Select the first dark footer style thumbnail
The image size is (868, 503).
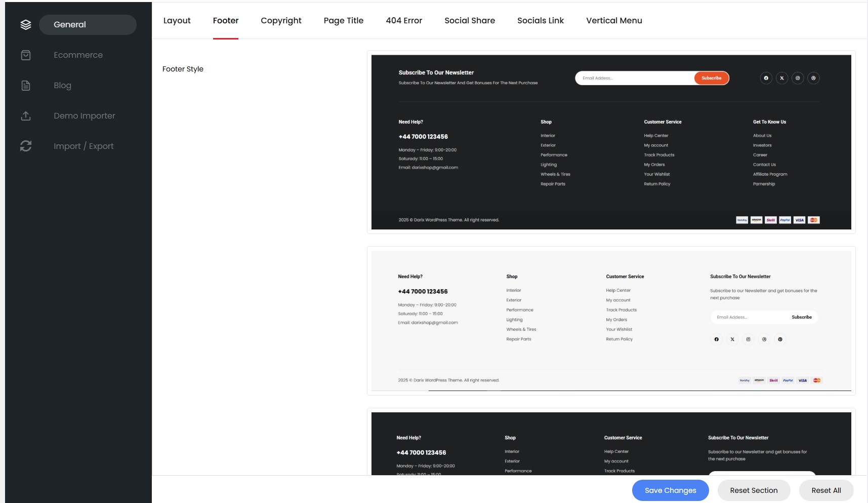pyautogui.click(x=611, y=142)
